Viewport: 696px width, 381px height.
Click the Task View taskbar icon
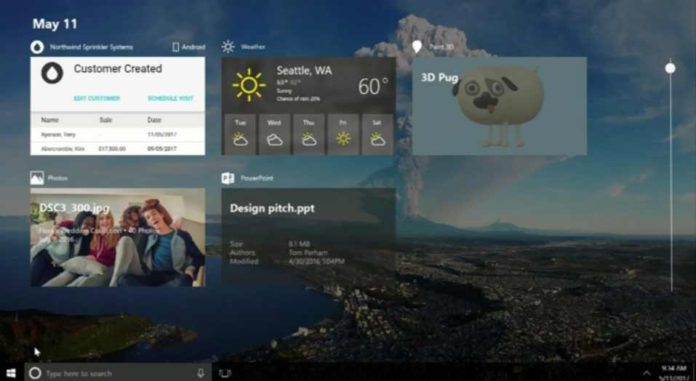click(225, 373)
